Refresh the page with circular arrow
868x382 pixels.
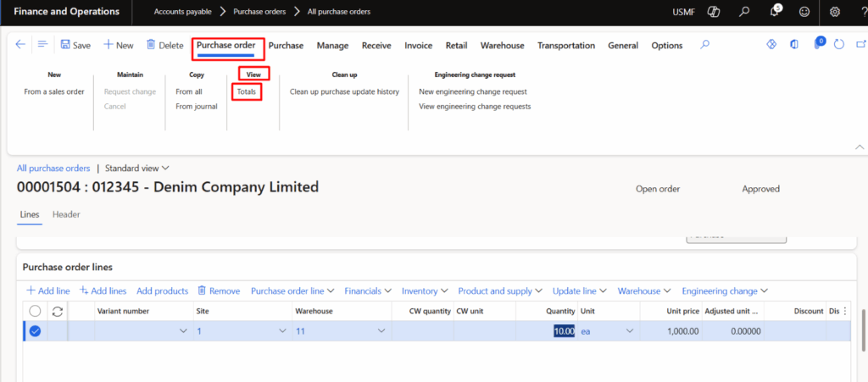838,45
